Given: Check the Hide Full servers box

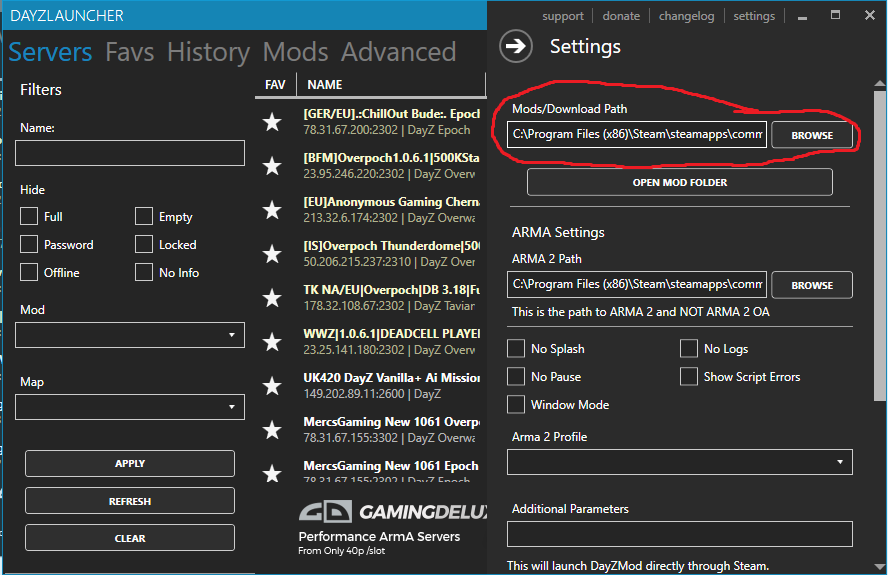Looking at the screenshot, I should coord(29,217).
